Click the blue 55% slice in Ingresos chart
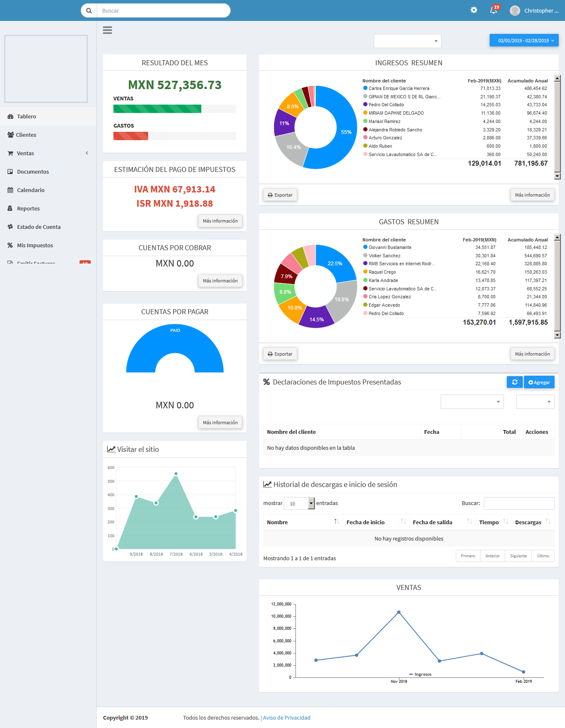The height and width of the screenshot is (728, 565). [x=346, y=132]
